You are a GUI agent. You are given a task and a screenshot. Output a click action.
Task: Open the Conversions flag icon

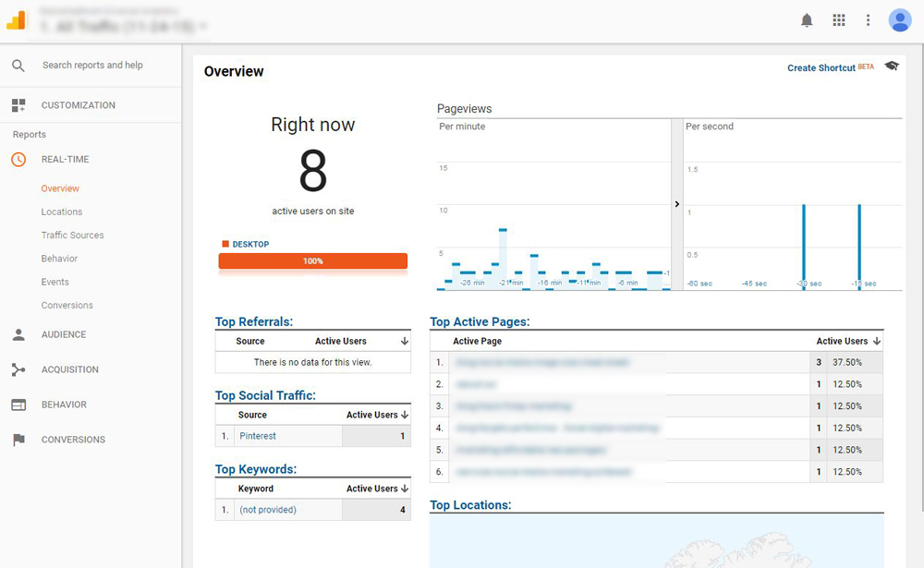(x=18, y=440)
